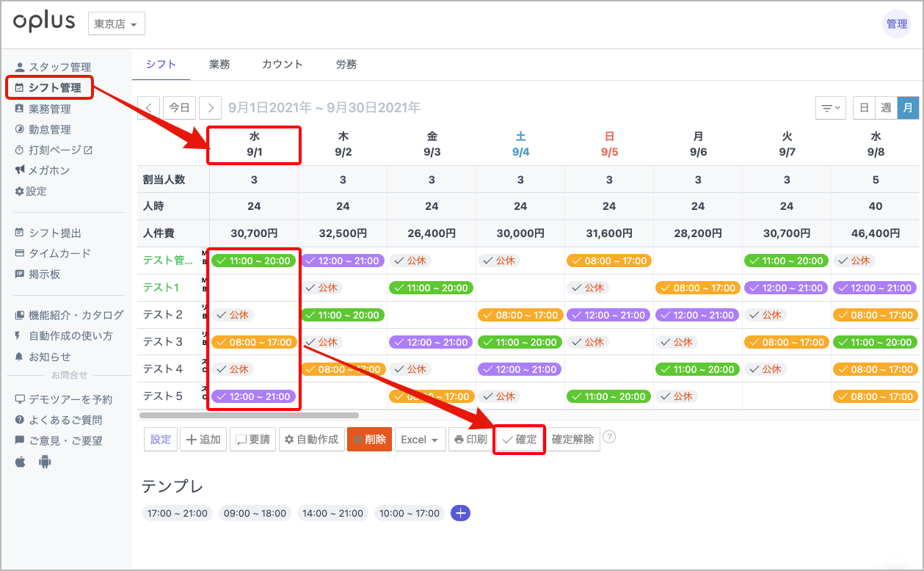Open シフト管理 in the sidebar
924x571 pixels.
49,88
